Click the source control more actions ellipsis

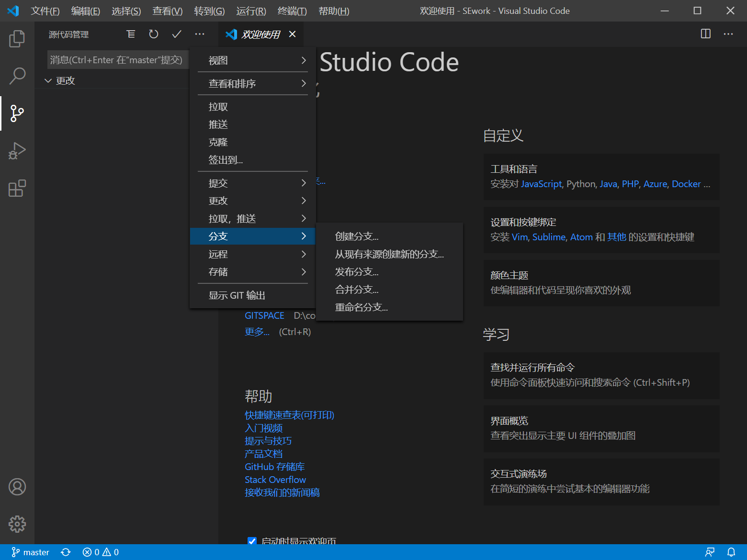coord(200,34)
